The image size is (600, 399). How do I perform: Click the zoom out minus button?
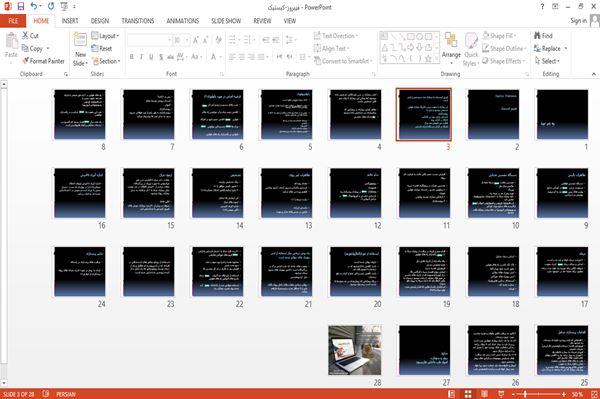513,394
